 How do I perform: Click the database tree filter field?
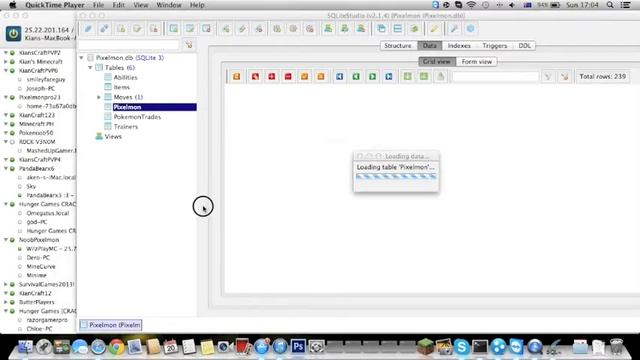[129, 44]
